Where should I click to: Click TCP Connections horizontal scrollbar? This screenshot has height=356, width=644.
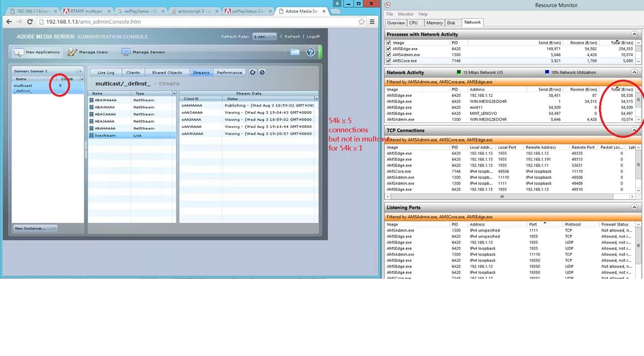[502, 196]
